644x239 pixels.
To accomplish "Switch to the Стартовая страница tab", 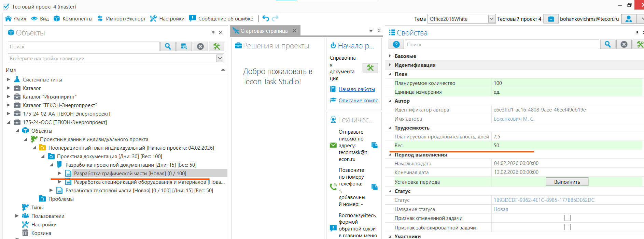I will pos(264,31).
